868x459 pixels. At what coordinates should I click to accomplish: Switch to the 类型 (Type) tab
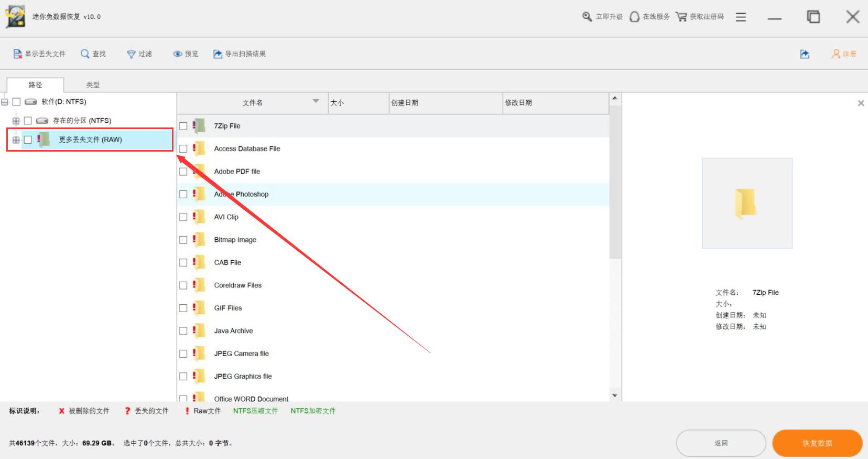[93, 84]
